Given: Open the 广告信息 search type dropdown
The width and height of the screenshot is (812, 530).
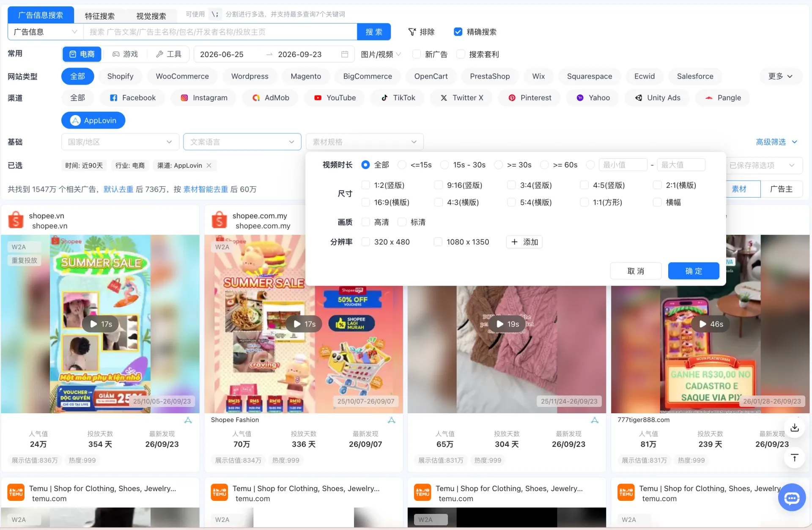Looking at the screenshot, I should click(46, 32).
